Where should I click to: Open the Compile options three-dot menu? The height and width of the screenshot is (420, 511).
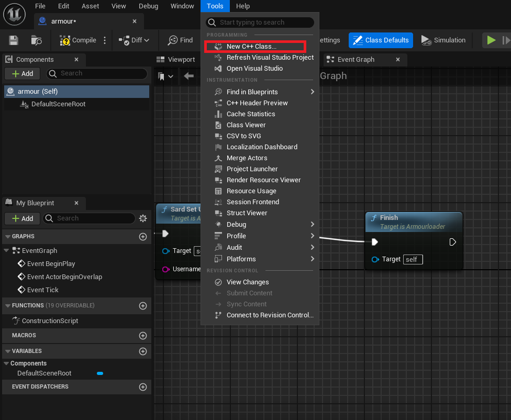[x=105, y=40]
